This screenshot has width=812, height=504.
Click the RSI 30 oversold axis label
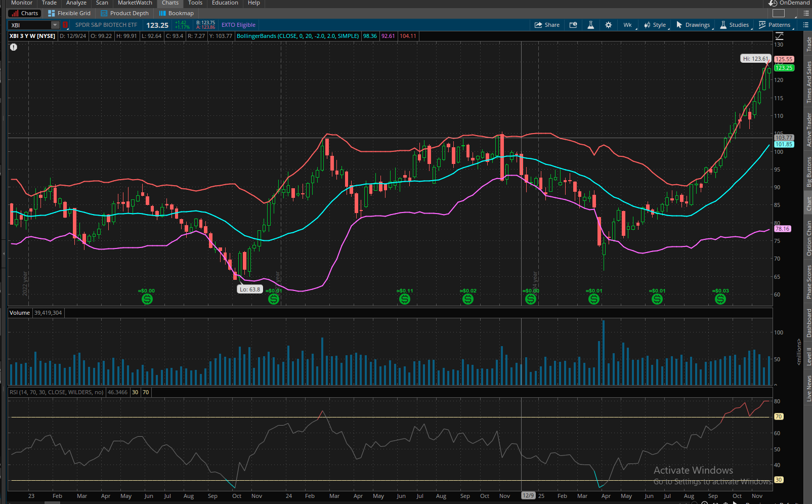coord(779,480)
